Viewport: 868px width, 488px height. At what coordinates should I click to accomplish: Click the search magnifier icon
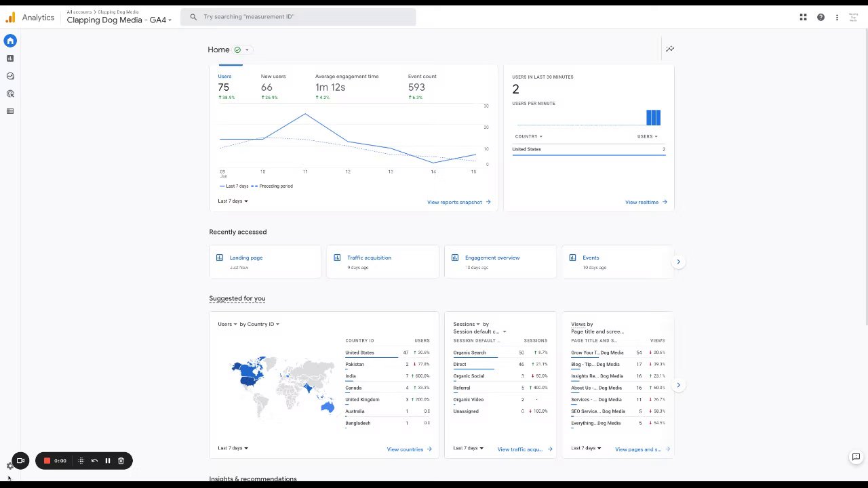193,17
